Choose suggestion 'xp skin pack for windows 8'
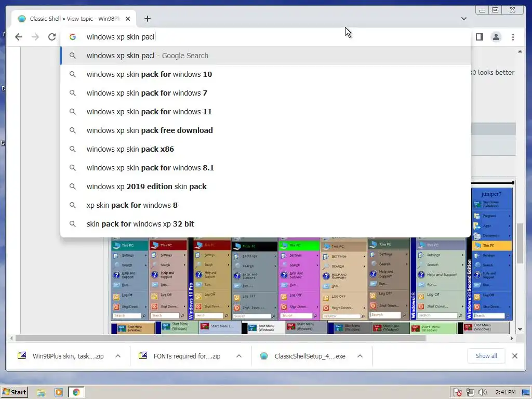Screen dimensions: 532x399 (x=265, y=205)
